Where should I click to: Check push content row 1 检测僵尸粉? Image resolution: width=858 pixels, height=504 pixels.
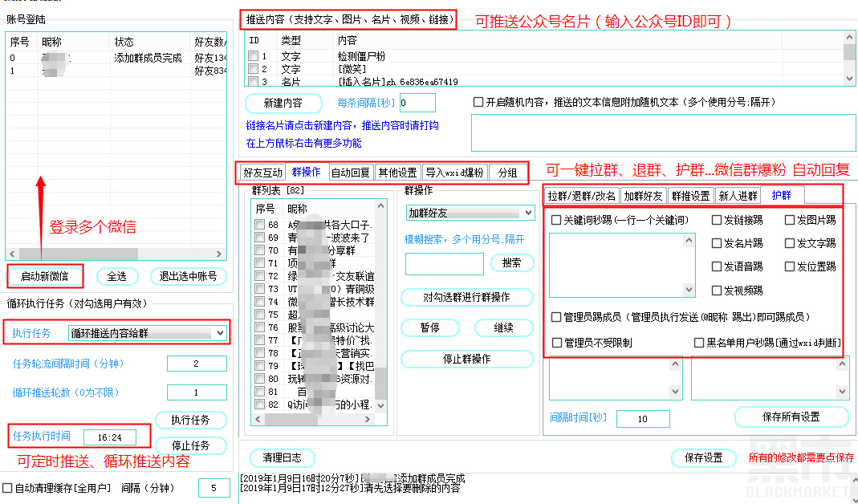click(254, 56)
